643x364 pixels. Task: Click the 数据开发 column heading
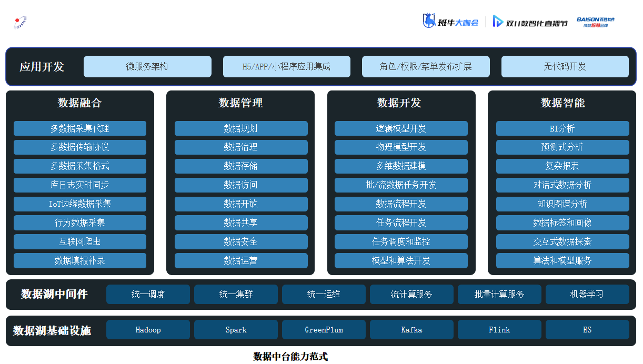[x=399, y=103]
